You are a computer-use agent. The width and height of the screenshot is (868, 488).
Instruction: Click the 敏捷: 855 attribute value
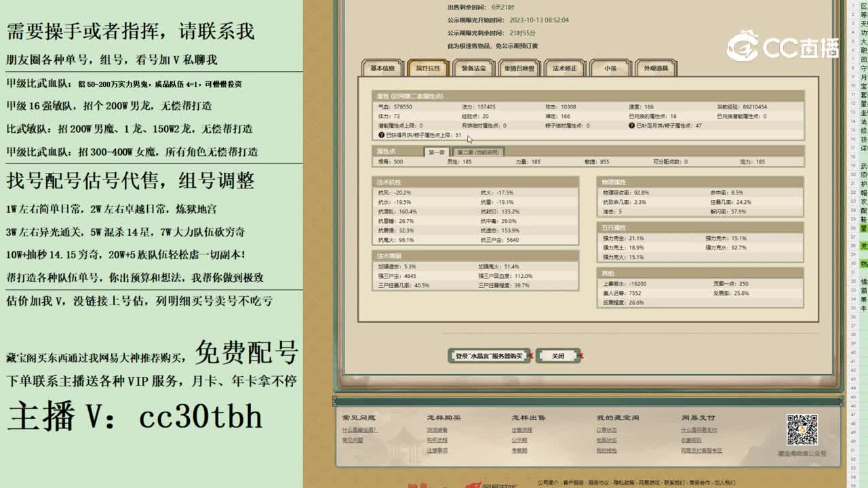(597, 162)
